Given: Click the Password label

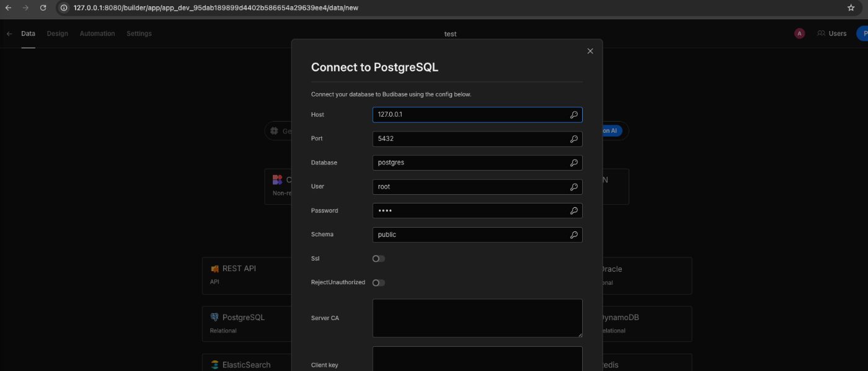Looking at the screenshot, I should pos(325,210).
